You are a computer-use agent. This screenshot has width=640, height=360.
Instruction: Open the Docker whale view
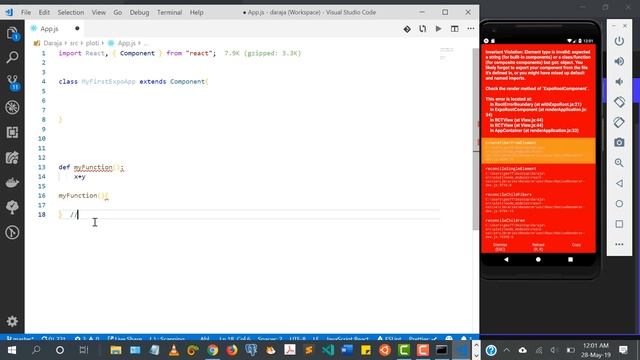tap(12, 182)
